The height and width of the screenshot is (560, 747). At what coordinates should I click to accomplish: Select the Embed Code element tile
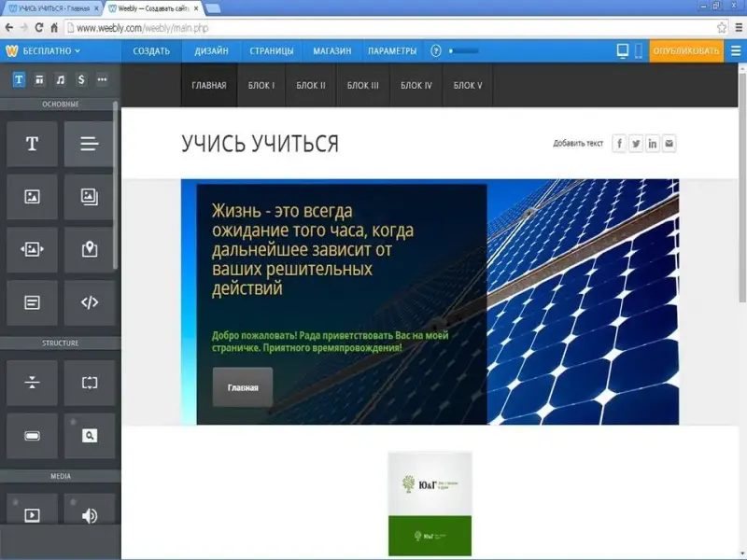89,302
